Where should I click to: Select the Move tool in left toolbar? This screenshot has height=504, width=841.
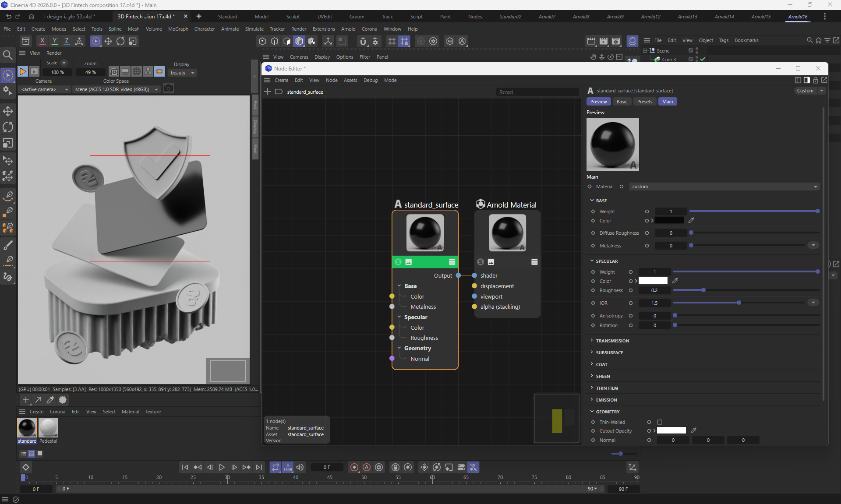click(8, 111)
